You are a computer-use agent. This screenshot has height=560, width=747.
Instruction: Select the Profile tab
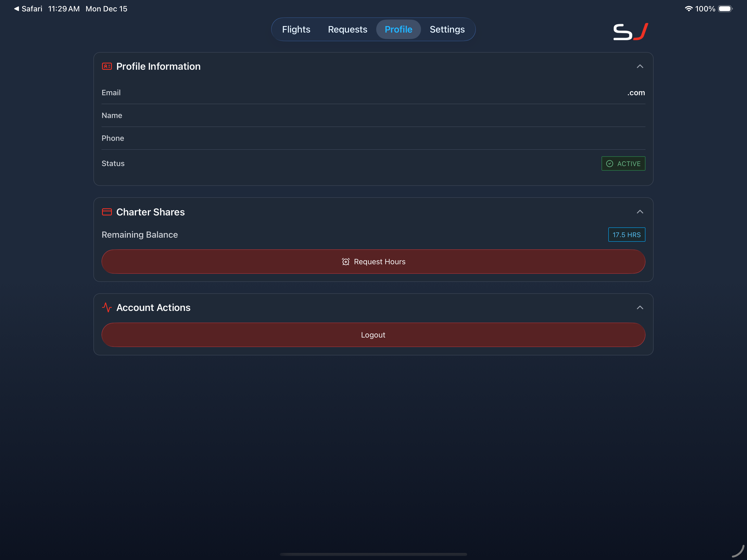[398, 29]
